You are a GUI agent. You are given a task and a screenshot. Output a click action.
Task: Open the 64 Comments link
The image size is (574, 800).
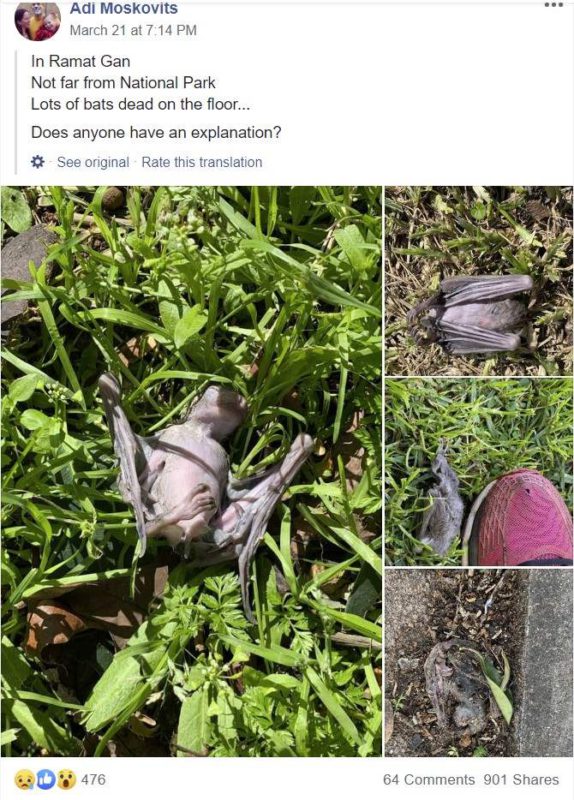[x=429, y=780]
